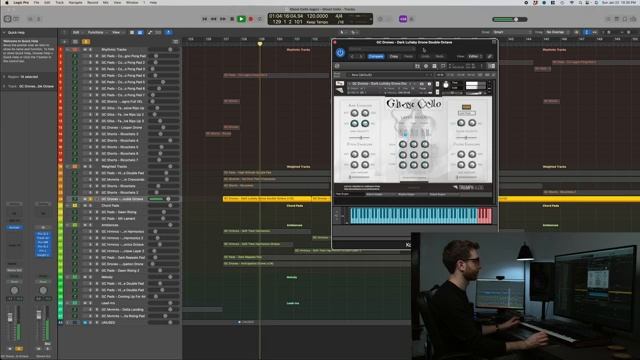Expand the Track inspector disclosure triangle
The height and width of the screenshot is (360, 640).
(4, 86)
